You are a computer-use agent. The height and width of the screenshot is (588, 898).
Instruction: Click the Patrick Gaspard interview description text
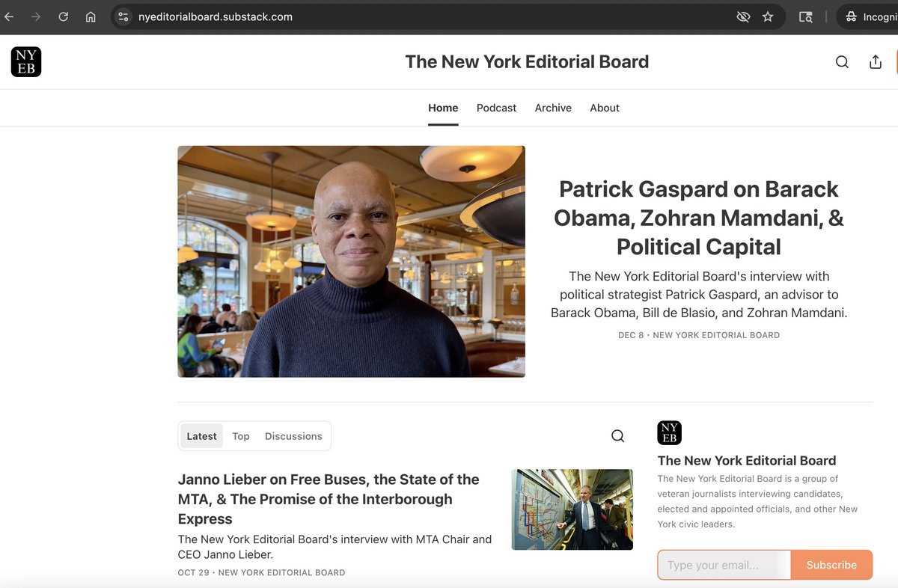(x=699, y=295)
